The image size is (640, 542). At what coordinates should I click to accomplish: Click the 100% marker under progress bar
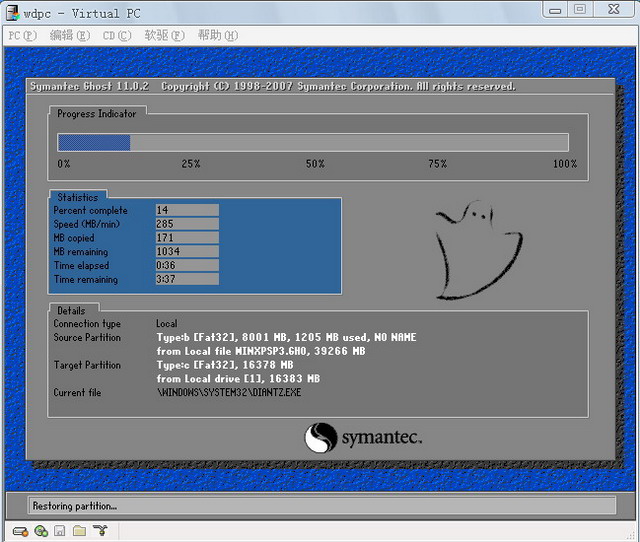(x=565, y=164)
